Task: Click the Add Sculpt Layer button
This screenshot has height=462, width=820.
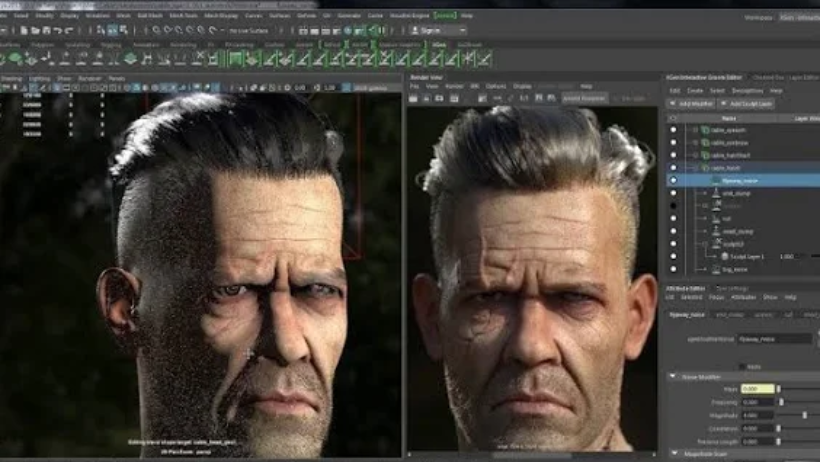Action: pos(747,104)
